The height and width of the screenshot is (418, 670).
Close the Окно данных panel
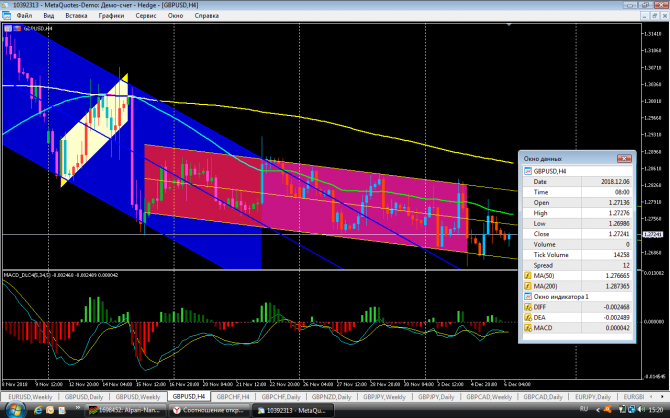[x=624, y=159]
